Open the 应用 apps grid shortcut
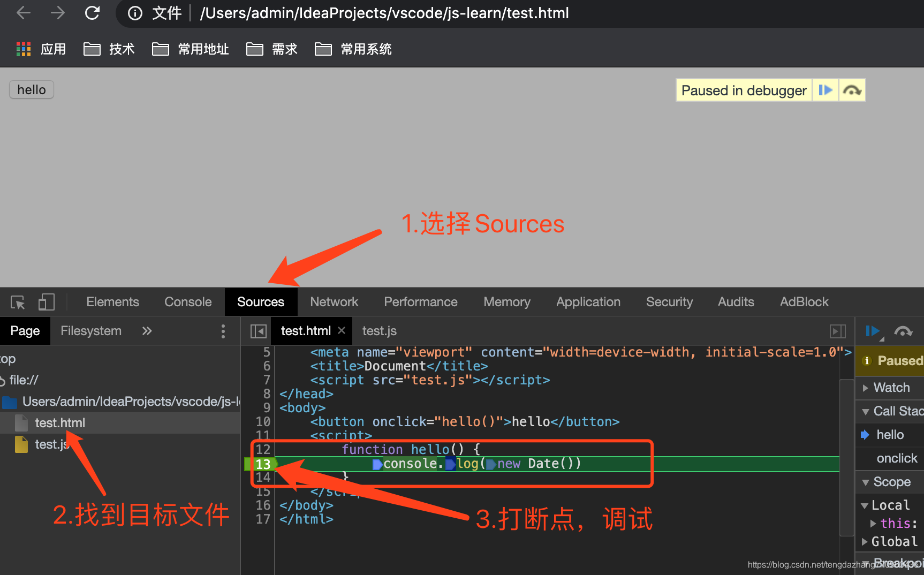Image resolution: width=924 pixels, height=575 pixels. [x=41, y=49]
